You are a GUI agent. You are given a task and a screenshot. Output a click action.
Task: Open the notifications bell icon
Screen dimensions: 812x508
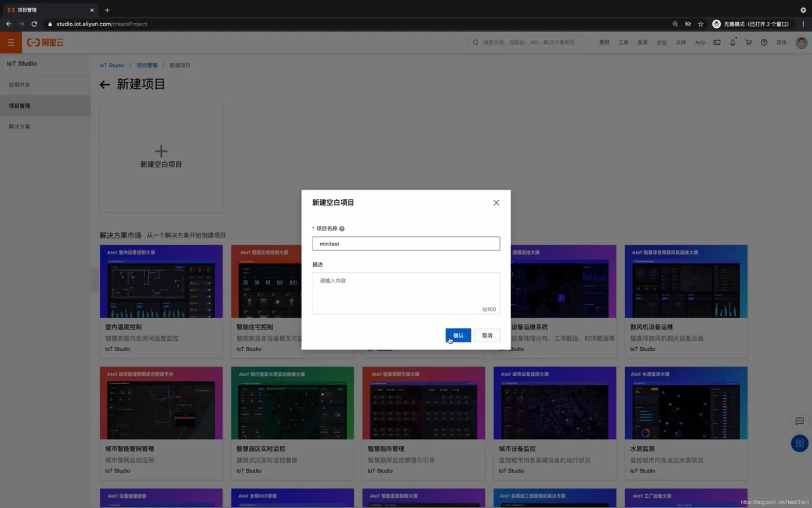point(733,42)
